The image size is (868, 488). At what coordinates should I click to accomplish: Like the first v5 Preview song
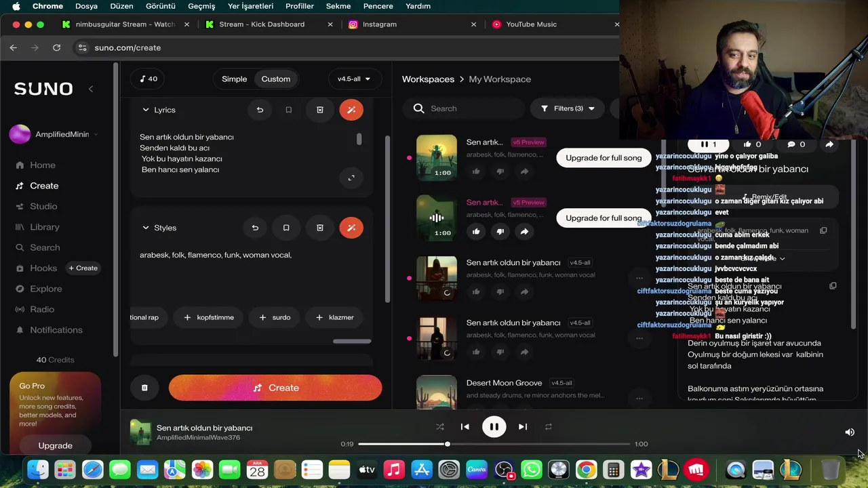click(x=476, y=171)
